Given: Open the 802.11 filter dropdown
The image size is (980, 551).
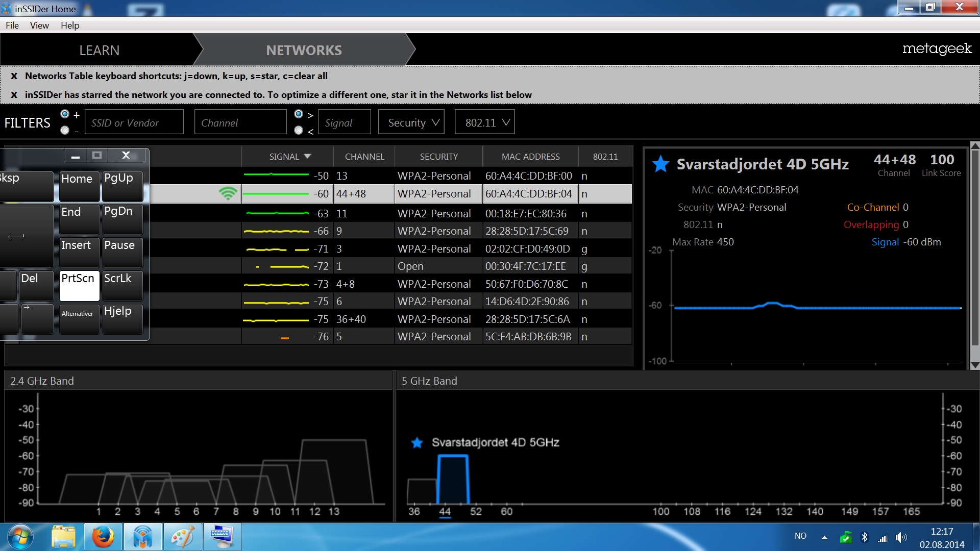Looking at the screenshot, I should pyautogui.click(x=485, y=122).
